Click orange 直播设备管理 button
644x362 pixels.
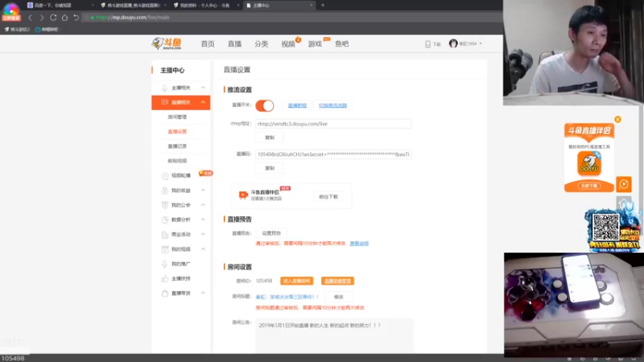[x=337, y=281]
